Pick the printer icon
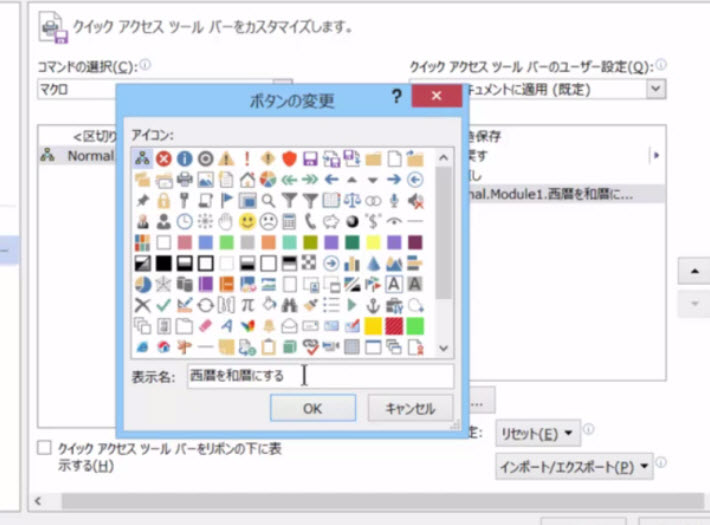The width and height of the screenshot is (710, 525). pos(184,180)
